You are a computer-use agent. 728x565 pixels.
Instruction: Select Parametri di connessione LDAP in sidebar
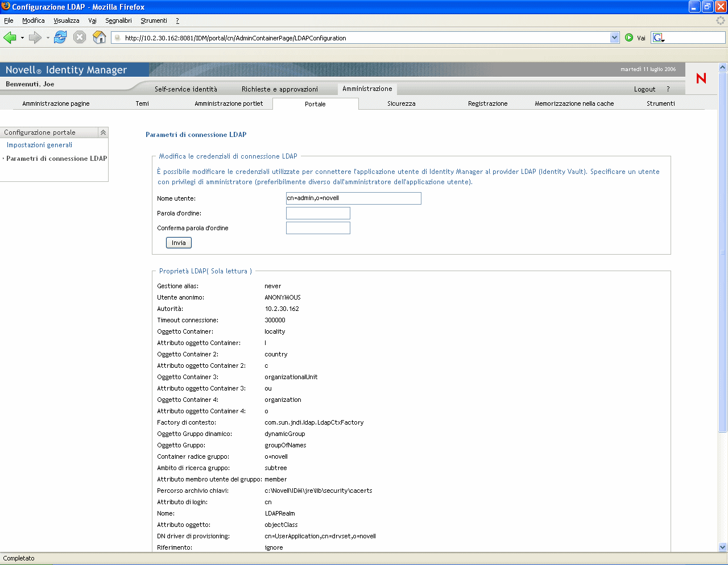[x=56, y=159]
